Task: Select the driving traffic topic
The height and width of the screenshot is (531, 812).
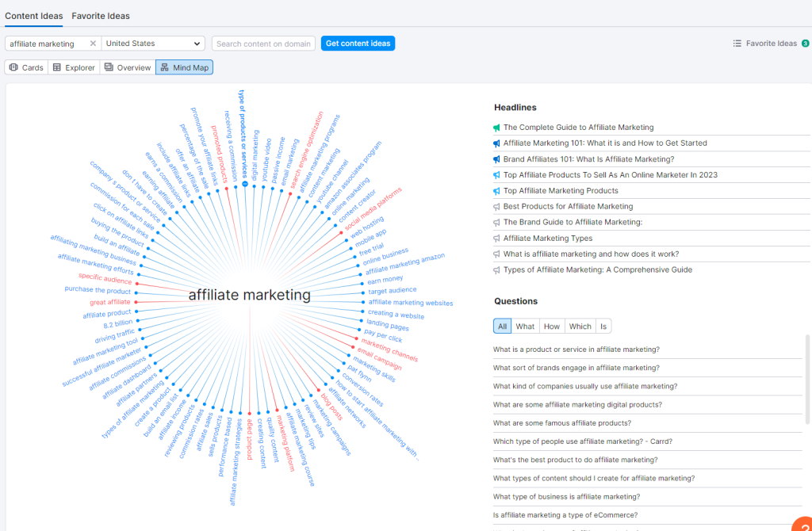Action: [x=114, y=336]
